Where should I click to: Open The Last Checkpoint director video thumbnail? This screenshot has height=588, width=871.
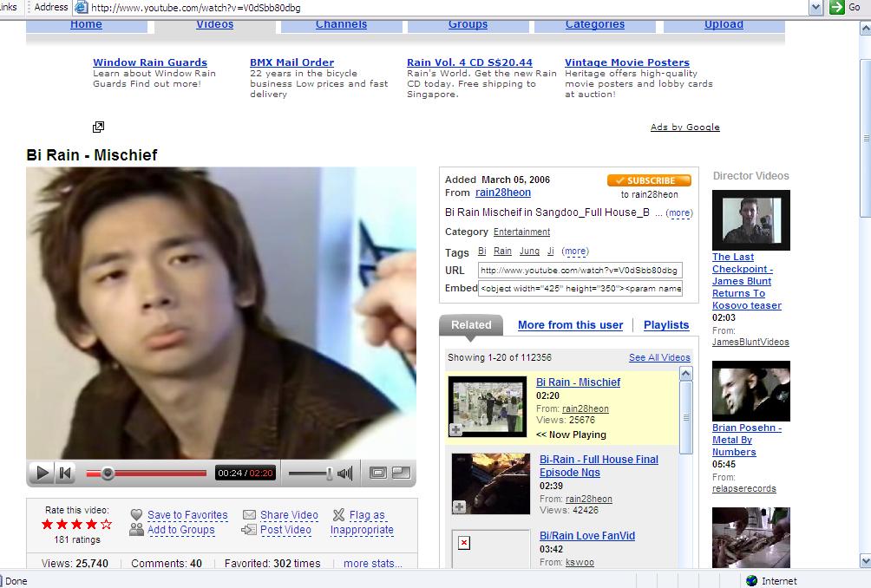click(x=751, y=220)
